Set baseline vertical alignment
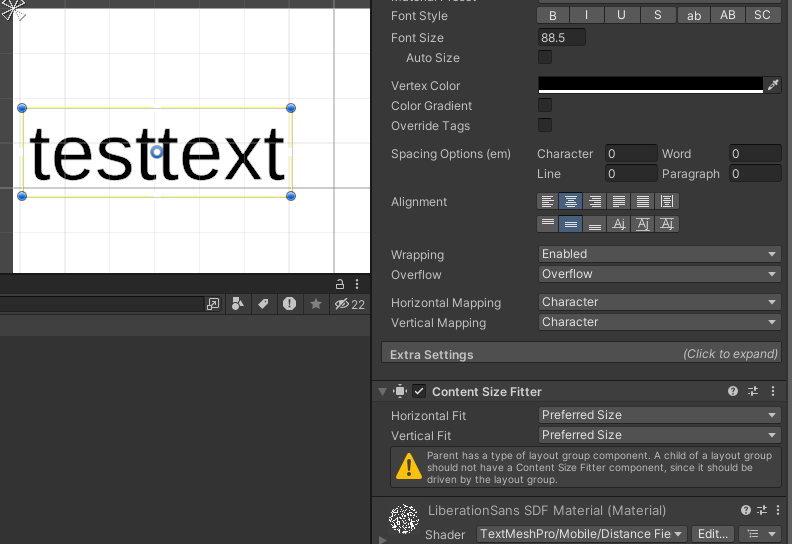The width and height of the screenshot is (792, 544). [619, 224]
